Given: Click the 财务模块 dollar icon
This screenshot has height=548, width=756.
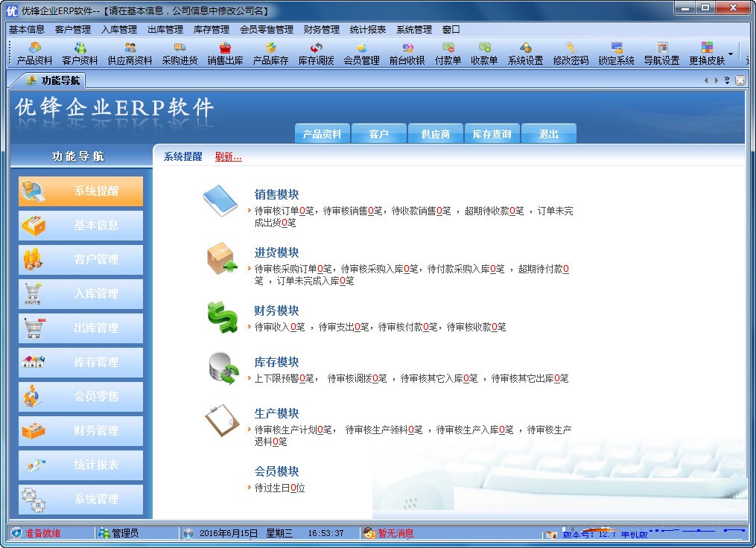Looking at the screenshot, I should coord(223,316).
